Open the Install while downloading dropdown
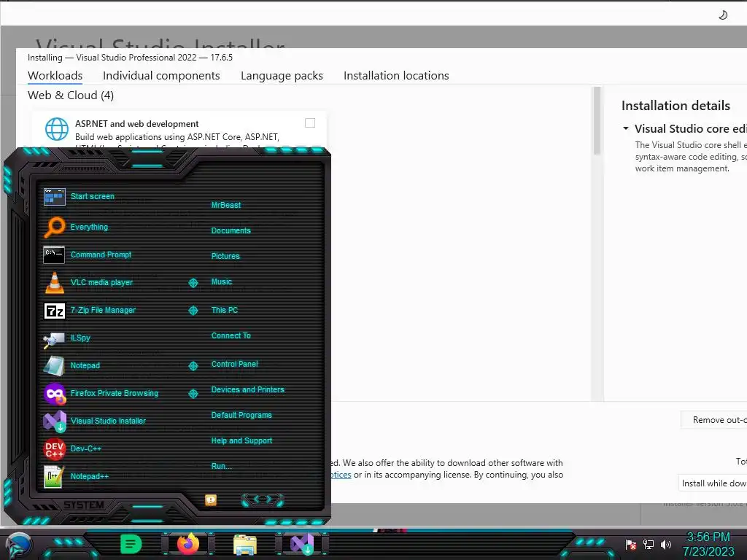Image resolution: width=747 pixels, height=560 pixels. [x=712, y=483]
